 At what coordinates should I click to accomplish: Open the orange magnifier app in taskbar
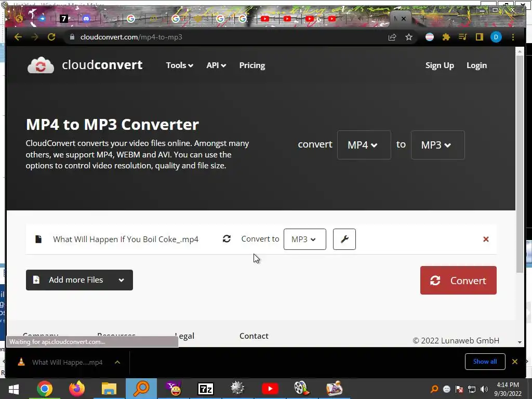tap(141, 389)
